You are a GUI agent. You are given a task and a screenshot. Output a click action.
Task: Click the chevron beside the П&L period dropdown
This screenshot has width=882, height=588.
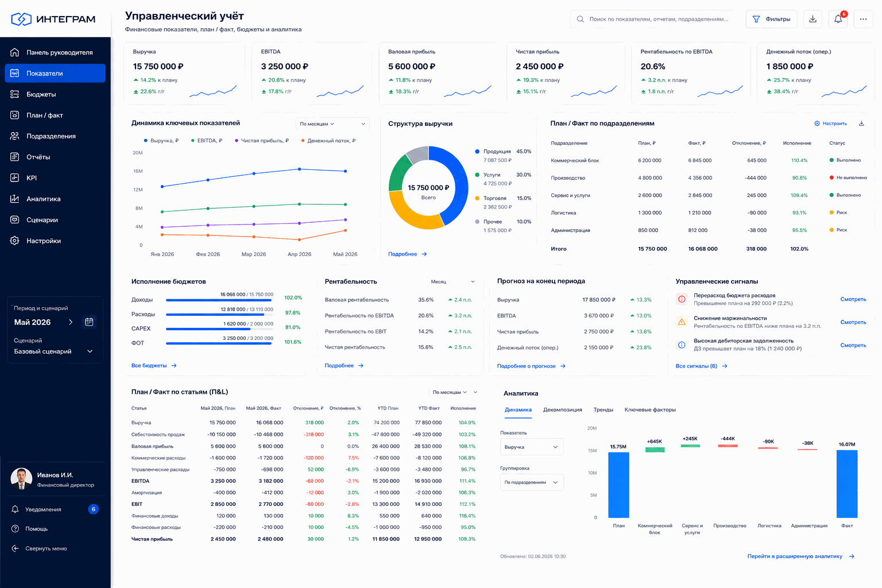pos(475,392)
